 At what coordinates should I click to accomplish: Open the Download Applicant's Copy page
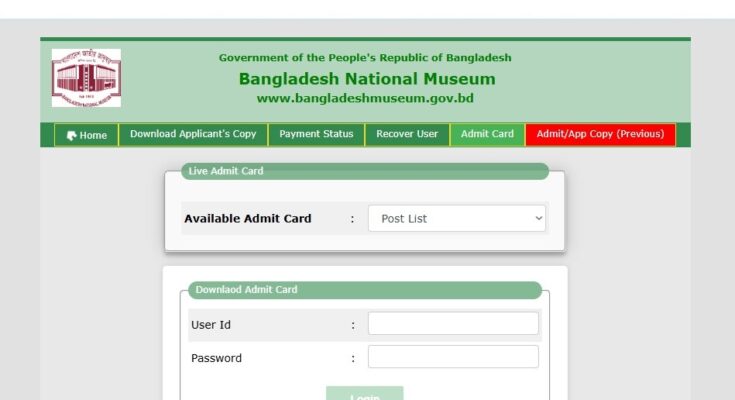coord(193,134)
